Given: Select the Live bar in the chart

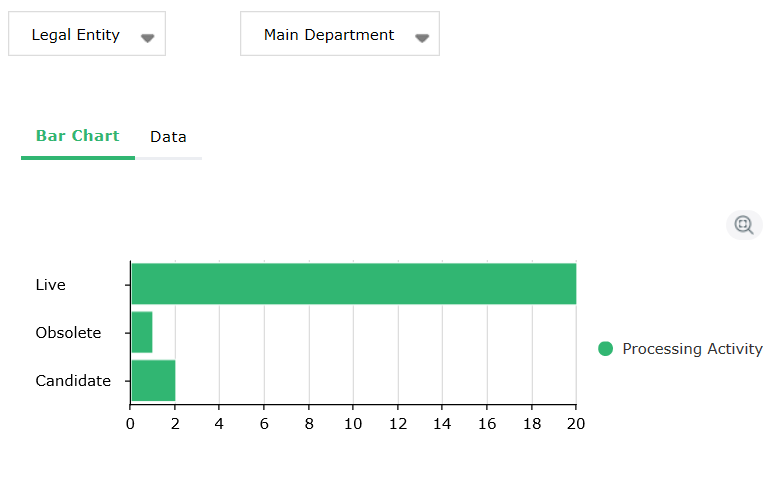Looking at the screenshot, I should [x=353, y=284].
